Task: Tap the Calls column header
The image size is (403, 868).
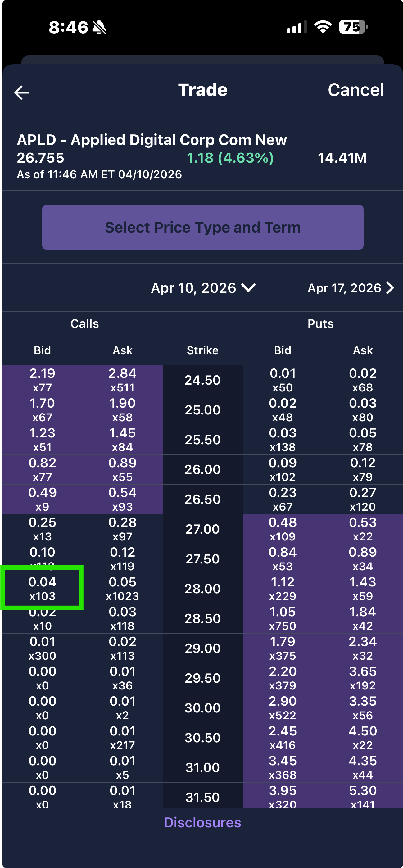Action: (84, 324)
